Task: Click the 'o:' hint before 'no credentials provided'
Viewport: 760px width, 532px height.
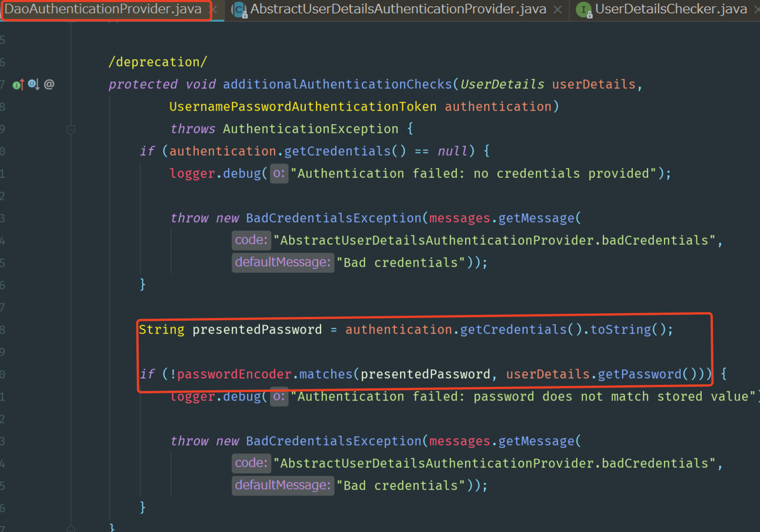Action: [279, 174]
